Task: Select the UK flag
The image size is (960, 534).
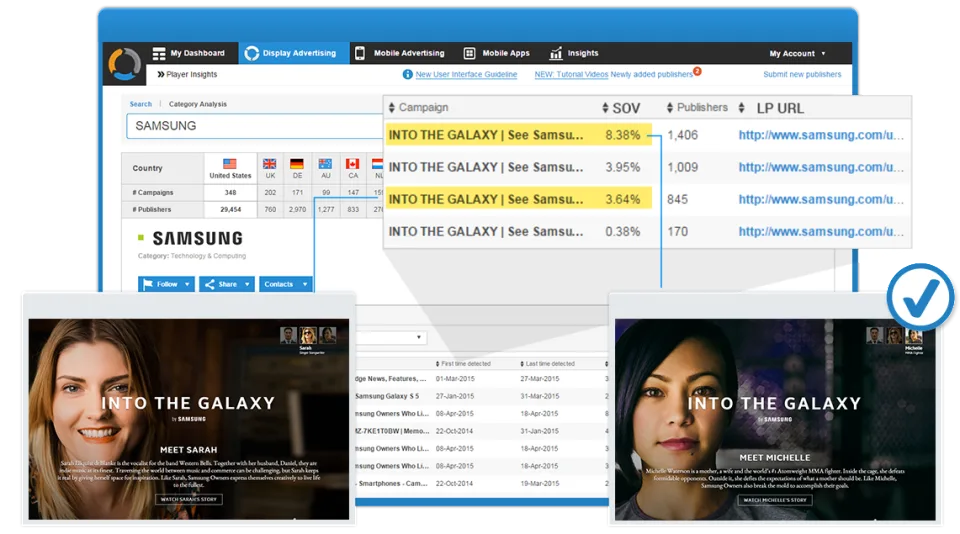Action: coord(269,164)
